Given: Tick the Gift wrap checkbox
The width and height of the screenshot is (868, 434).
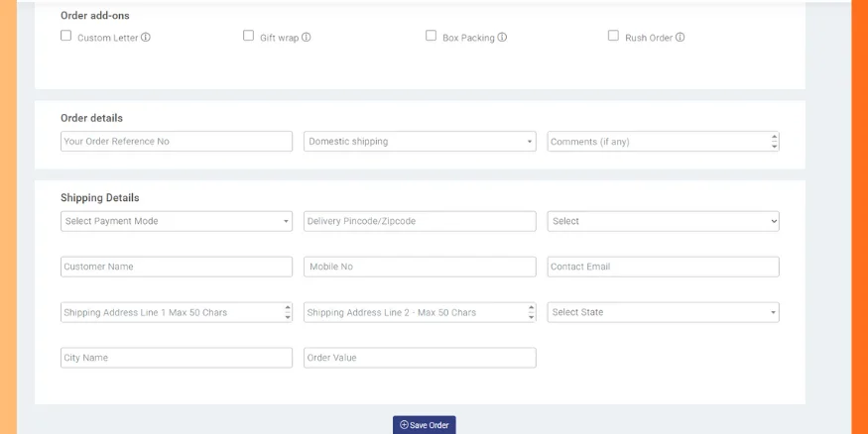Looking at the screenshot, I should (249, 36).
